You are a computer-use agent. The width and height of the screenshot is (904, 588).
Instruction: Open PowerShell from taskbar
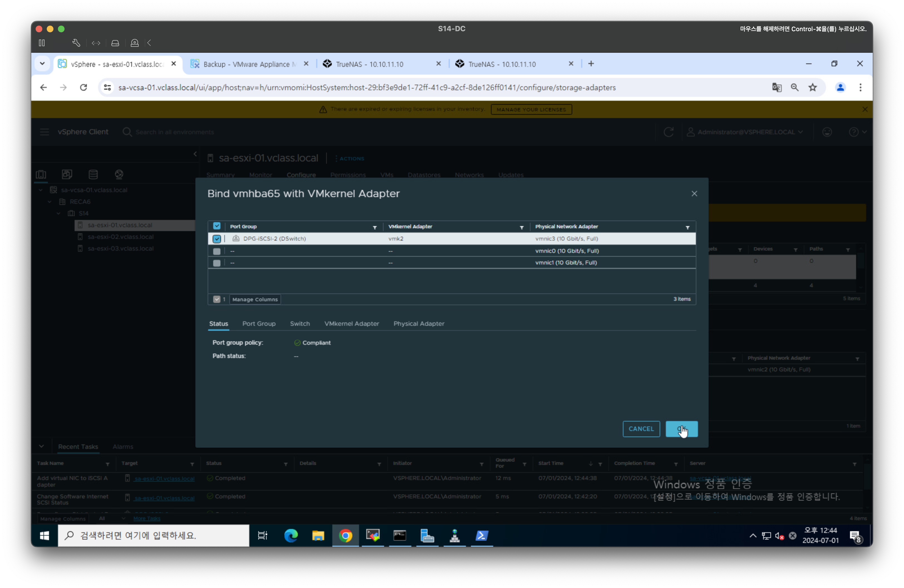482,536
